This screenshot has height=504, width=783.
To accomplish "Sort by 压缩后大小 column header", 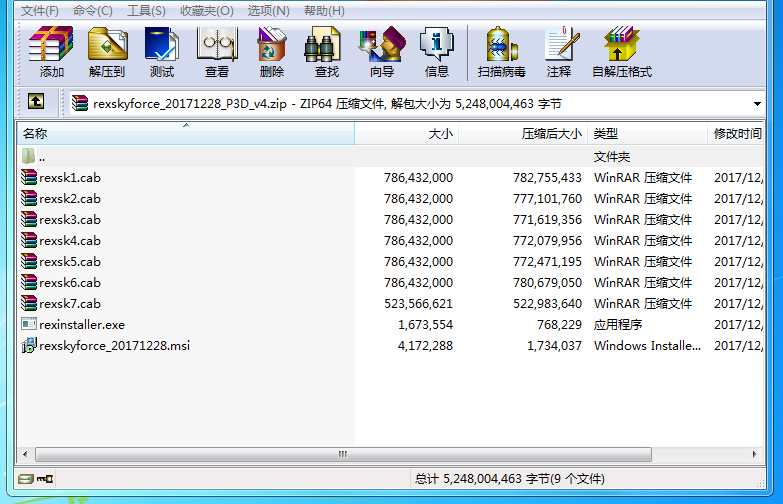I will coord(523,133).
